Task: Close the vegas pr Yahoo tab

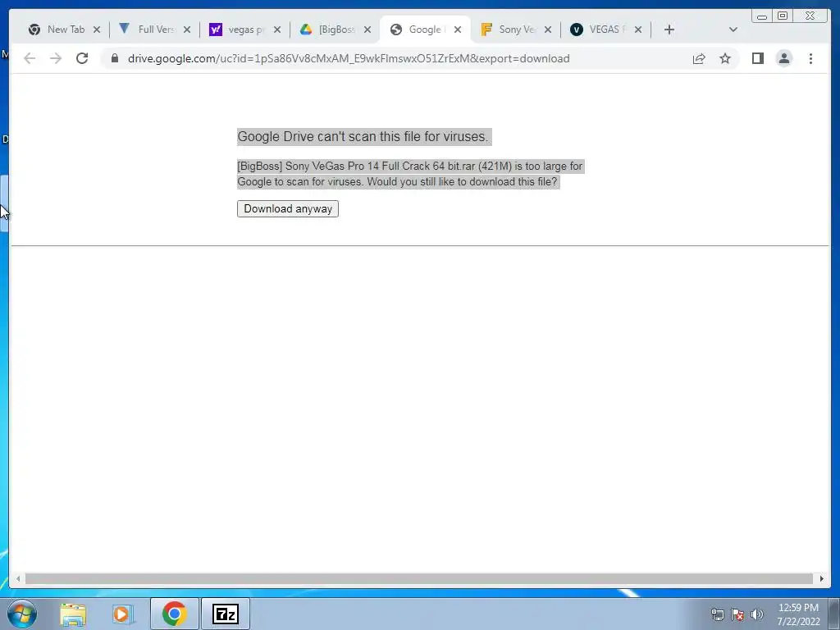Action: 277,30
